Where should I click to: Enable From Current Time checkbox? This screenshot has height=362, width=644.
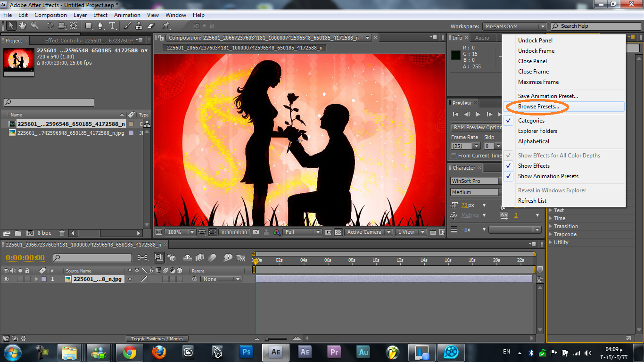point(454,156)
